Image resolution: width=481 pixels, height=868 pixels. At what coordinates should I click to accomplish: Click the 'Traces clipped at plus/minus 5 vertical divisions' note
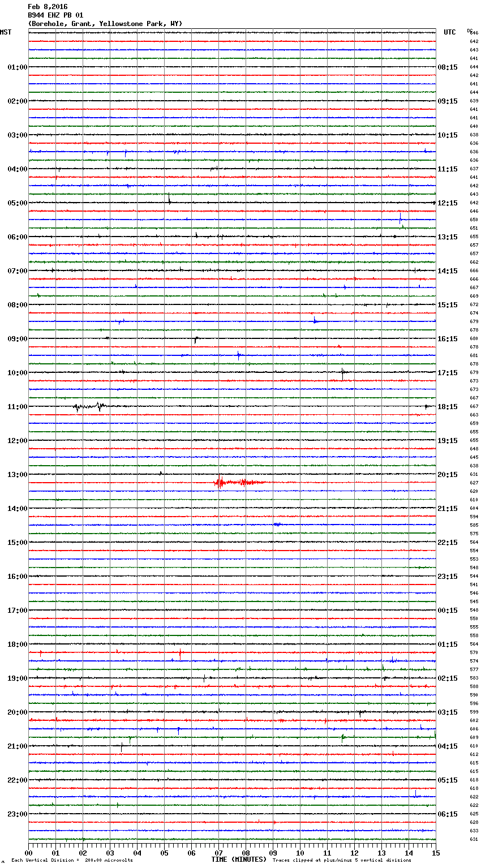point(342,860)
